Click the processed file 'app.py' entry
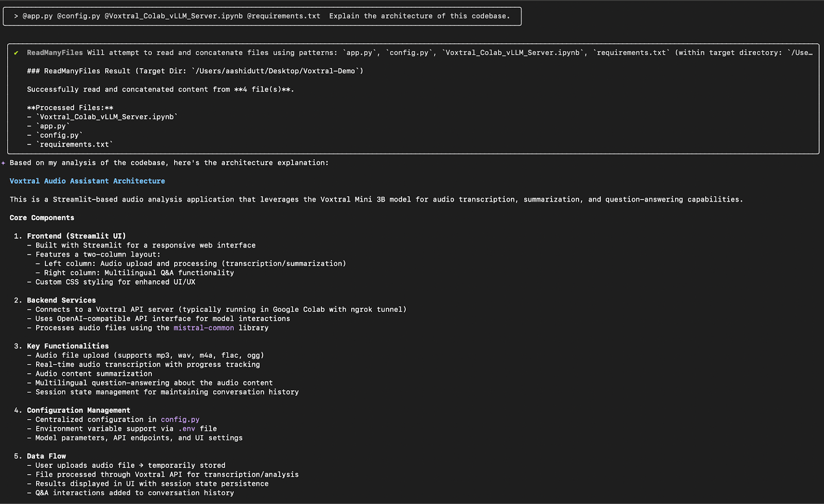 [x=53, y=126]
